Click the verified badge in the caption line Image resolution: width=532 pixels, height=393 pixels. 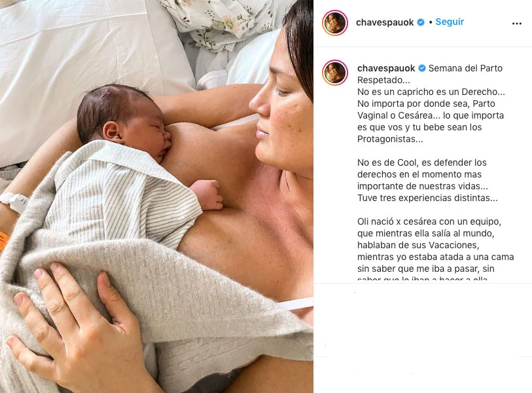pos(421,68)
